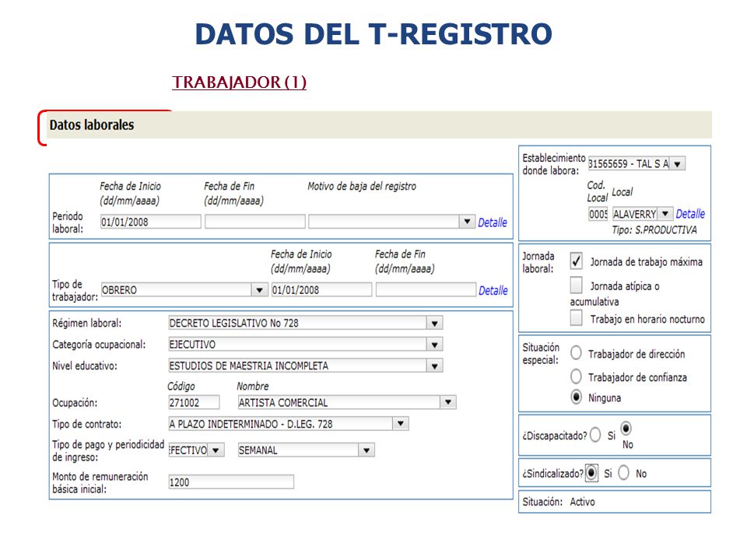Mark Discapacitado as No

click(626, 429)
